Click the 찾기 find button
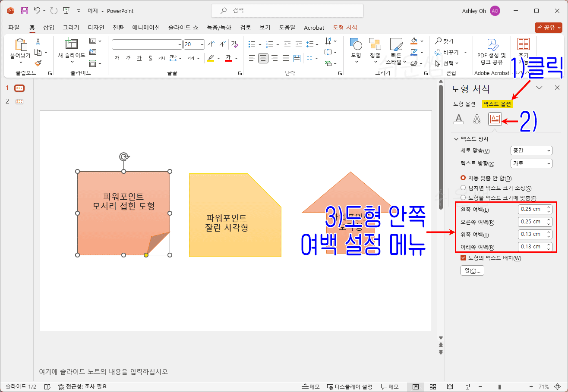The image size is (568, 392). pos(445,41)
